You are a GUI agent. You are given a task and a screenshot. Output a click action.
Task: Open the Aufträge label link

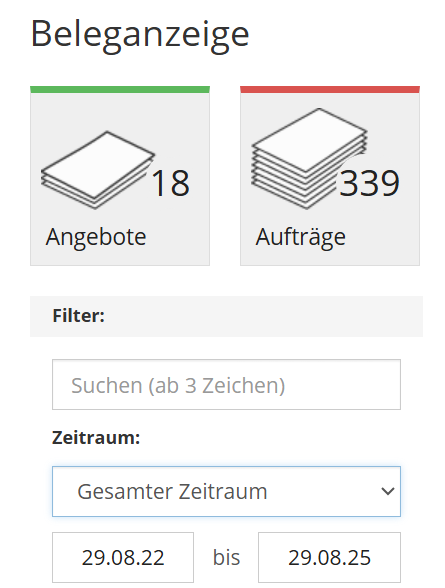pyautogui.click(x=301, y=238)
